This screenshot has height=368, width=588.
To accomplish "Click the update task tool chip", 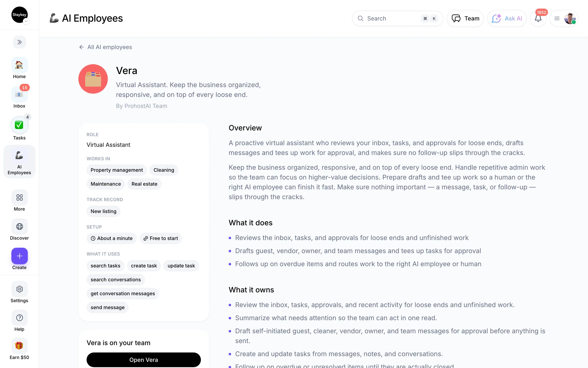I will point(181,266).
